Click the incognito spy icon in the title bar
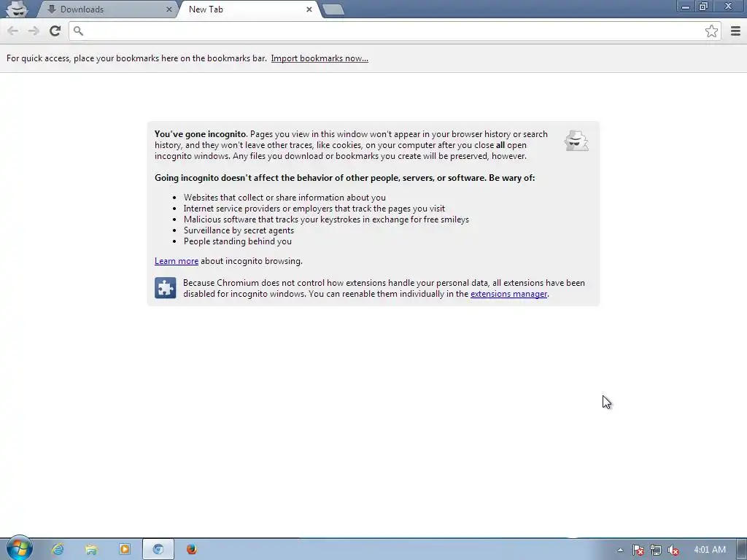 point(17,9)
